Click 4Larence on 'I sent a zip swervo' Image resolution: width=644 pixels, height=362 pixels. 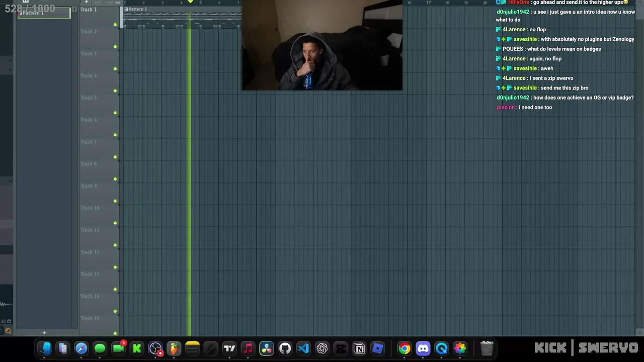coord(514,78)
